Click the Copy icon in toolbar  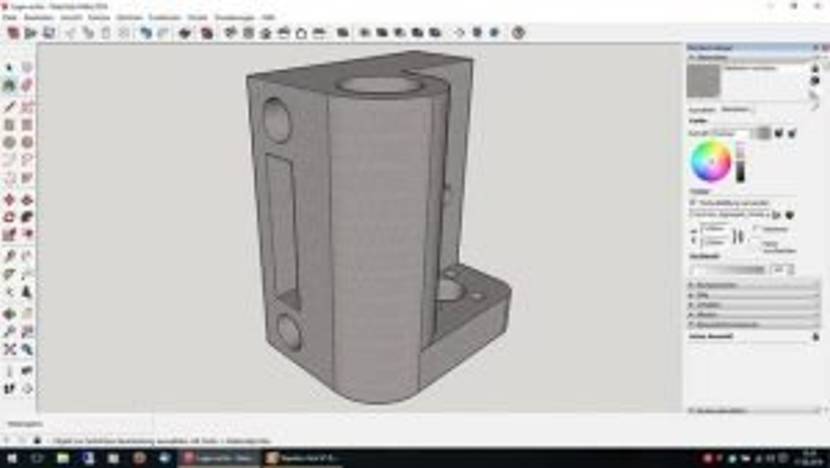[88, 33]
